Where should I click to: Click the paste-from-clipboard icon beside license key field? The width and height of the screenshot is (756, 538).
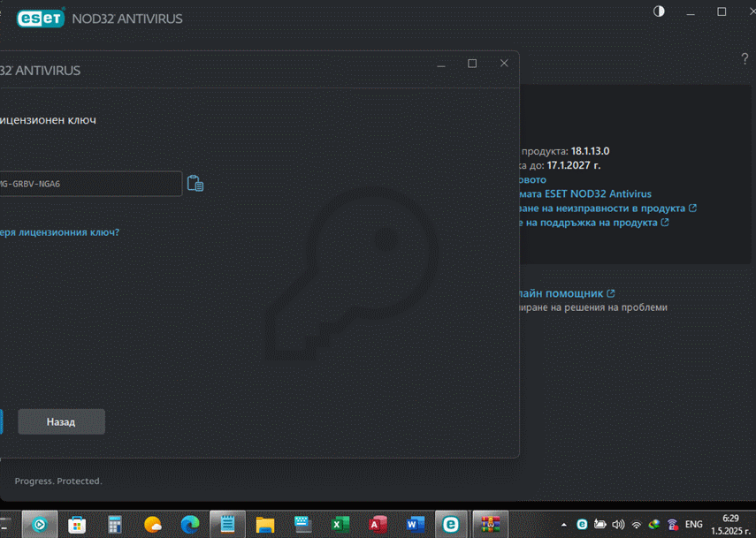[x=195, y=184]
